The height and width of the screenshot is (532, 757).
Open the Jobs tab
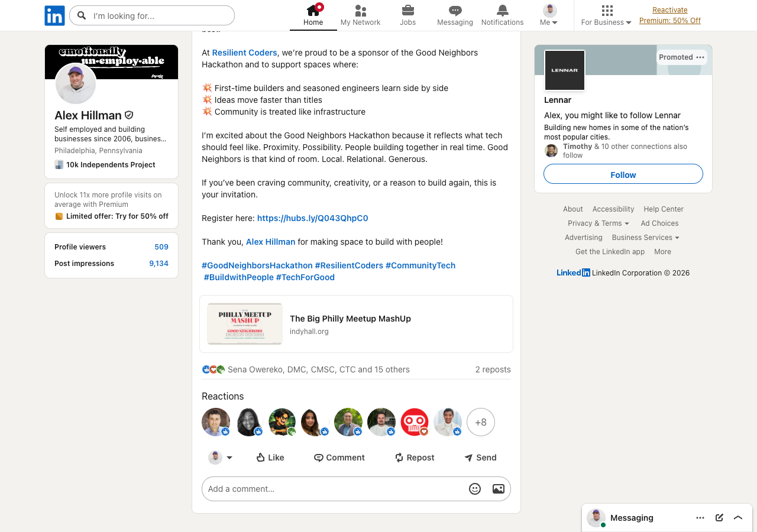pyautogui.click(x=407, y=15)
